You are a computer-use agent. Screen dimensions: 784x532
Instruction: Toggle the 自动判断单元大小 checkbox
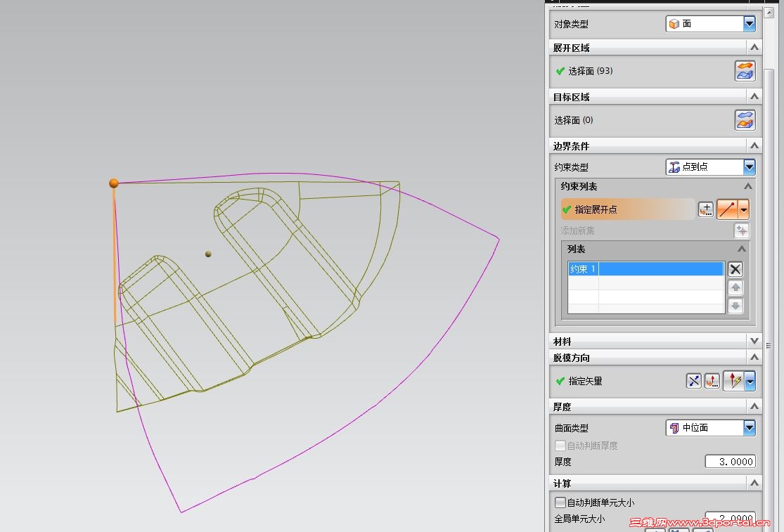[560, 502]
